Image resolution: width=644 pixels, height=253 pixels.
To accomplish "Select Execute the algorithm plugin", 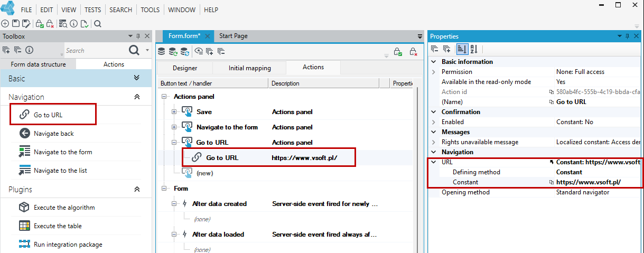I will tap(64, 208).
